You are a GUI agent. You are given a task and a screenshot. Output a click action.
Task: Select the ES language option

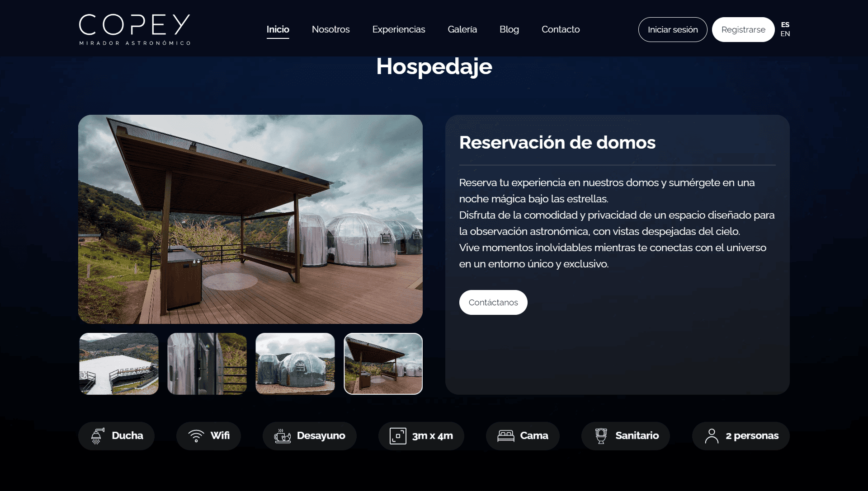coord(785,25)
